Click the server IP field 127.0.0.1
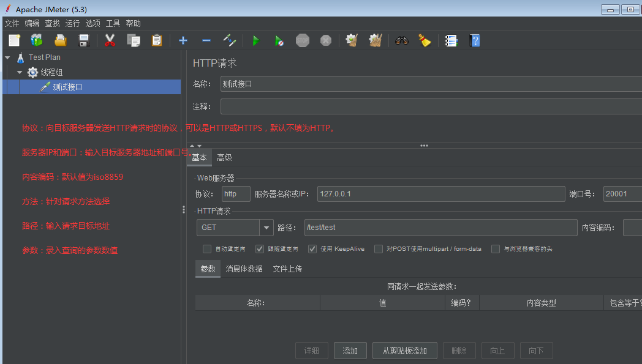This screenshot has width=642, height=364. [x=441, y=194]
